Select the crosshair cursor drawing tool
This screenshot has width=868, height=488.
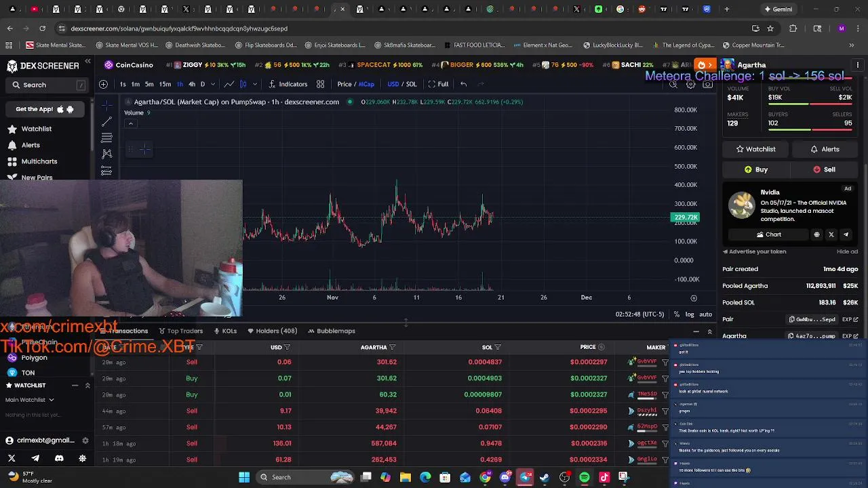[x=106, y=106]
